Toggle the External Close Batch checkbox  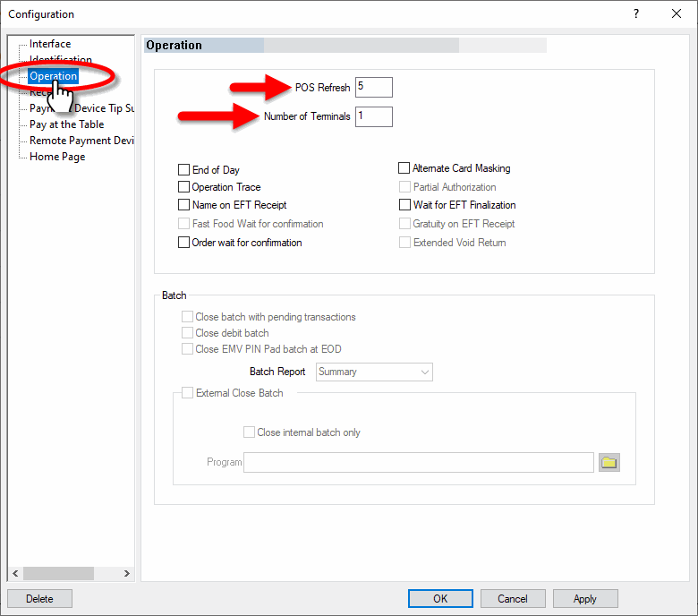(x=187, y=393)
